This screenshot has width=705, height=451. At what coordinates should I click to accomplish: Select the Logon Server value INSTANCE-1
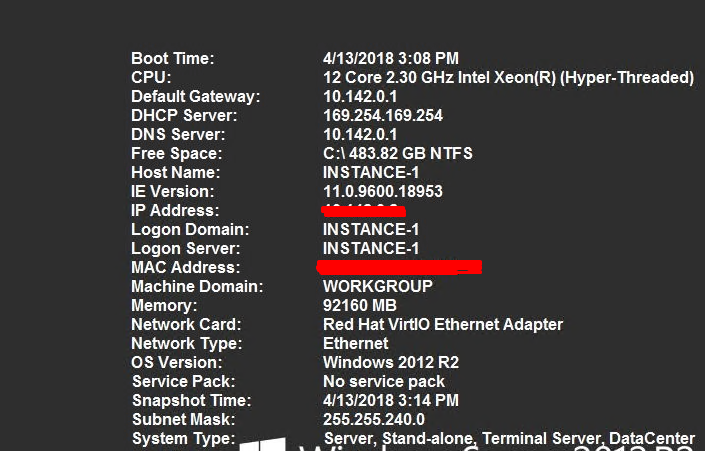tap(371, 248)
